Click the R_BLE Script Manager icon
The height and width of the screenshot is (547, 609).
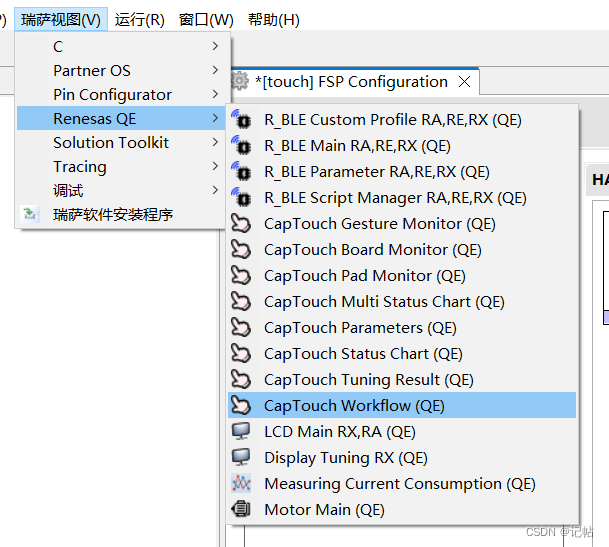pyautogui.click(x=241, y=198)
